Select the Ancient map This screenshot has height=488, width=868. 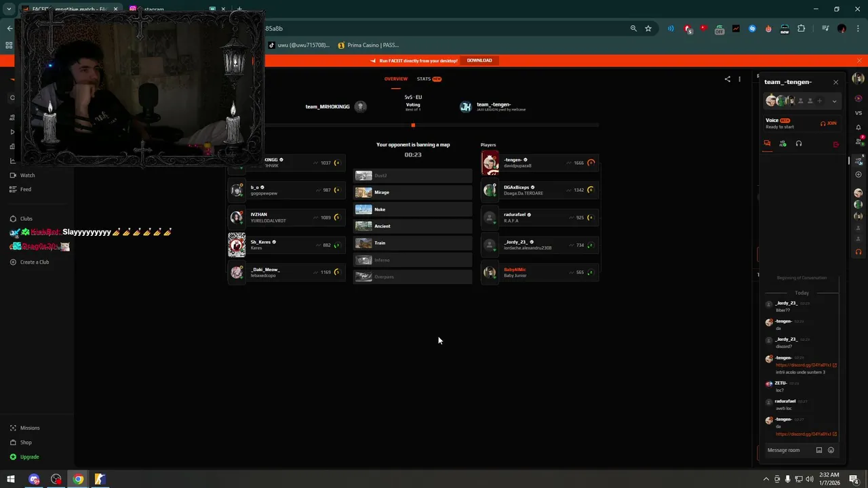coord(412,226)
